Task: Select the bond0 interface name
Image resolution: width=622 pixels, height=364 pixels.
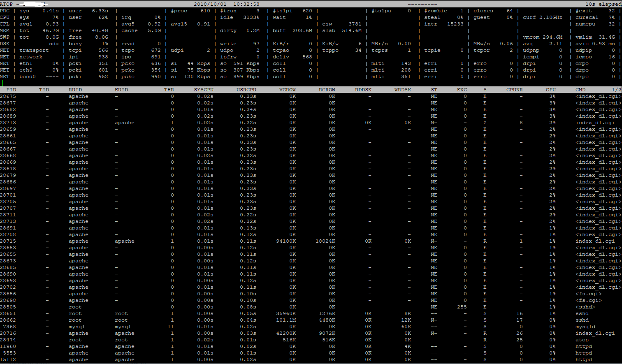Action: pos(28,77)
